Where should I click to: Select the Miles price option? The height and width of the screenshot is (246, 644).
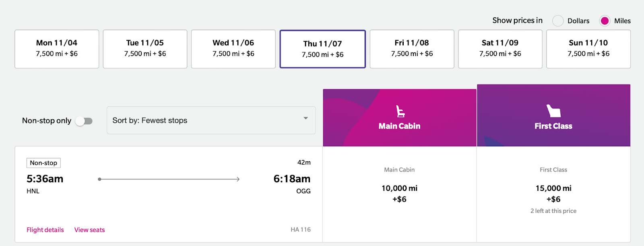tap(605, 21)
